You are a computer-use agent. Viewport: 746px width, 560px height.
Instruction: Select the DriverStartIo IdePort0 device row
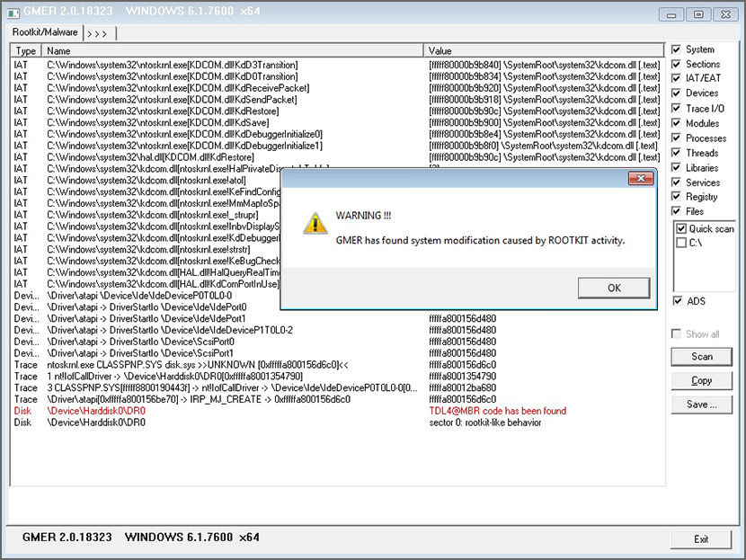coord(147,307)
